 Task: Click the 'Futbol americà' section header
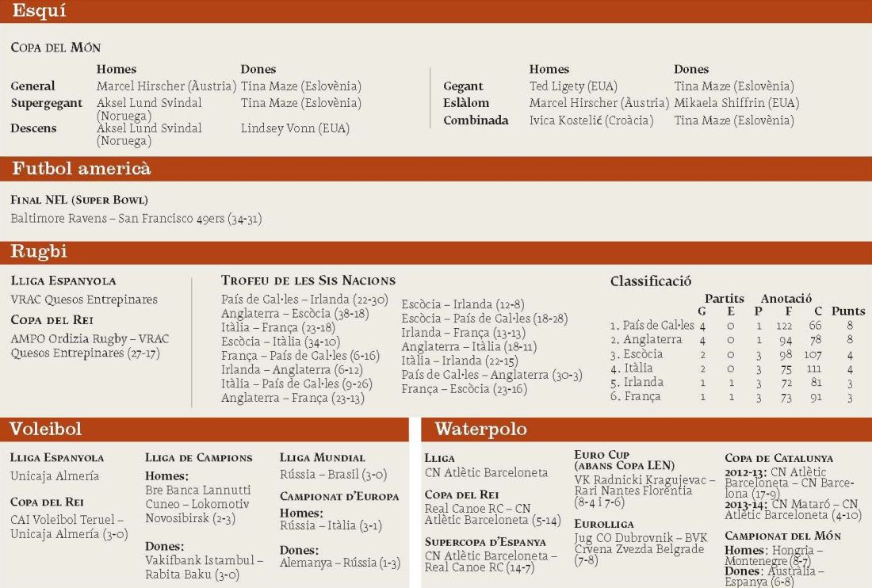click(x=81, y=169)
